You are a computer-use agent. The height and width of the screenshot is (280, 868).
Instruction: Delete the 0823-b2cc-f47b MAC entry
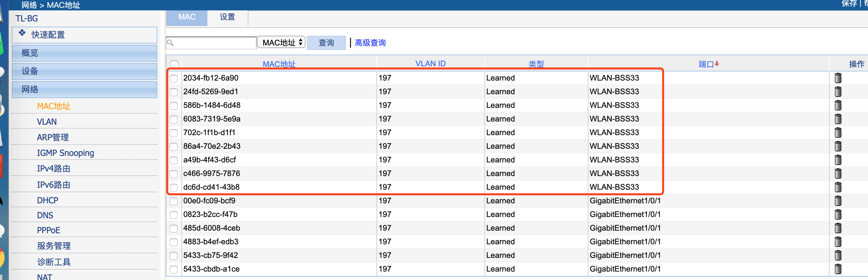coord(838,214)
